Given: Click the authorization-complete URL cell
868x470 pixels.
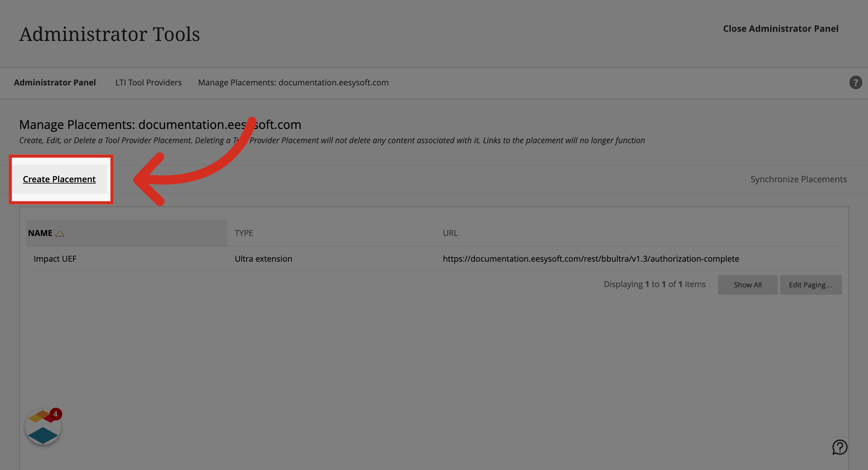Looking at the screenshot, I should click(591, 259).
